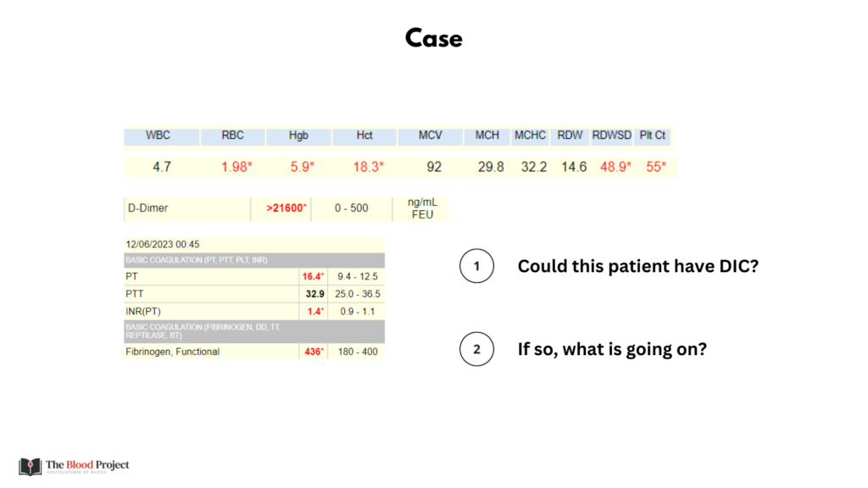The width and height of the screenshot is (868, 488).
Task: Click the INR(PT) row label
Action: pyautogui.click(x=142, y=312)
